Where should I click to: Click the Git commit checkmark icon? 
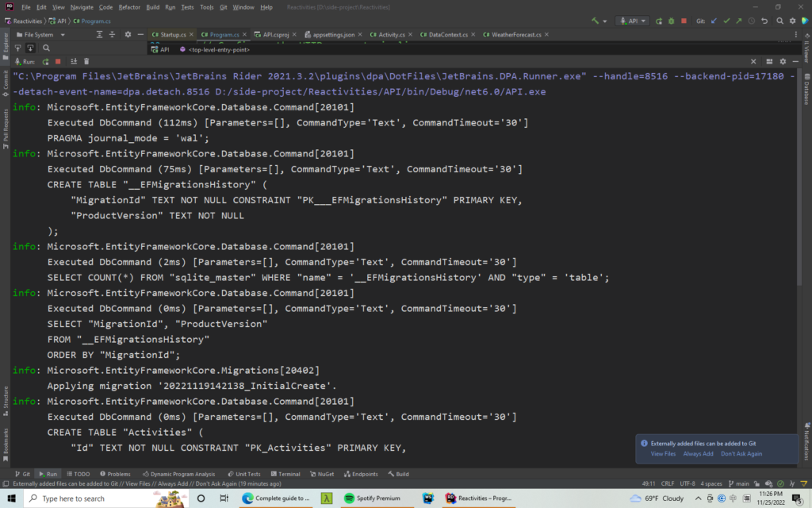click(x=726, y=21)
